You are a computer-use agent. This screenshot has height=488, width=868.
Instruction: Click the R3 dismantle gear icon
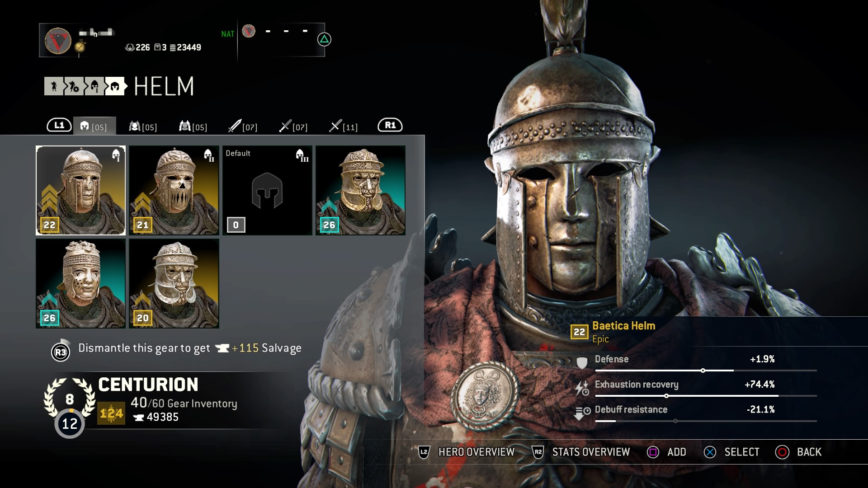tap(61, 352)
